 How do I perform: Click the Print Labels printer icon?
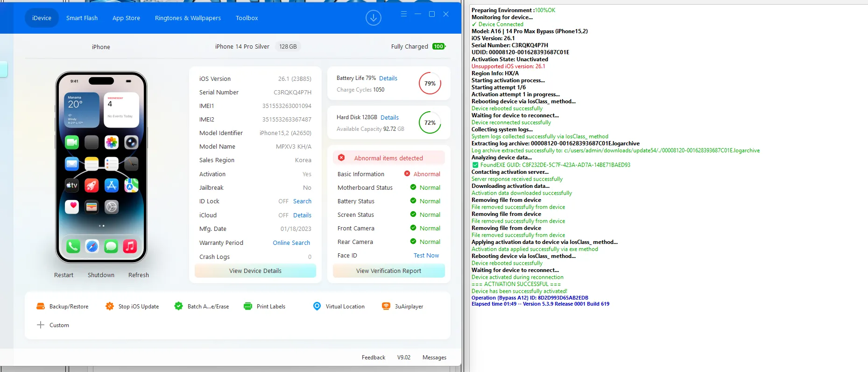pos(247,307)
